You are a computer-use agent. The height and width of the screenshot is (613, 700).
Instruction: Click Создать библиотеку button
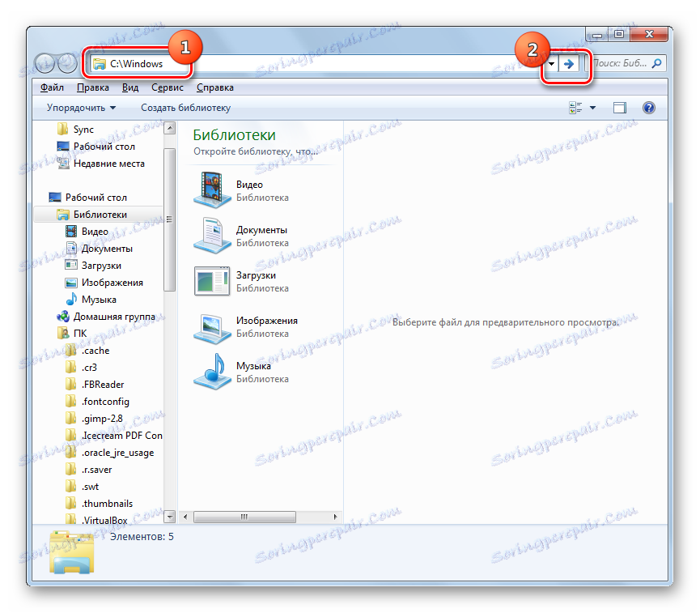click(x=185, y=108)
